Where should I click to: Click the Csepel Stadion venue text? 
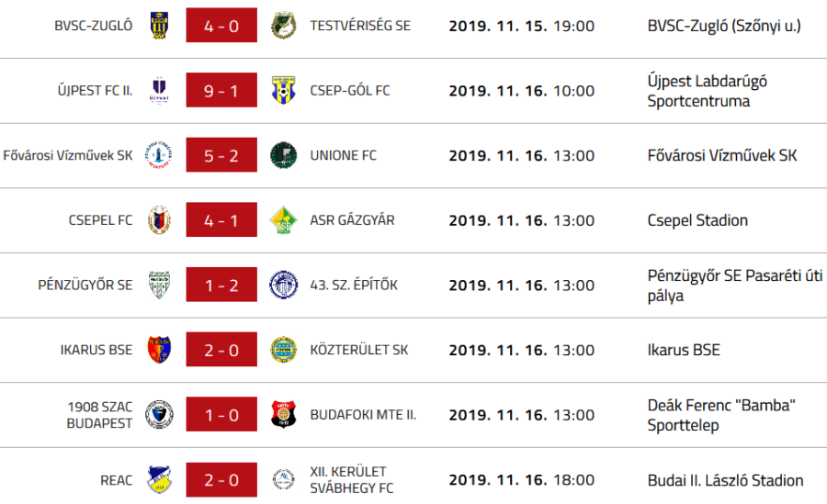point(697,220)
